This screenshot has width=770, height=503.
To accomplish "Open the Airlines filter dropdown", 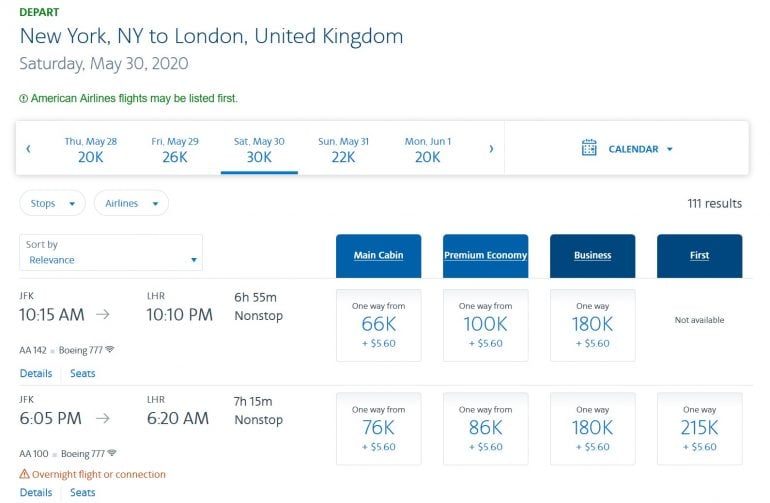I will 131,203.
